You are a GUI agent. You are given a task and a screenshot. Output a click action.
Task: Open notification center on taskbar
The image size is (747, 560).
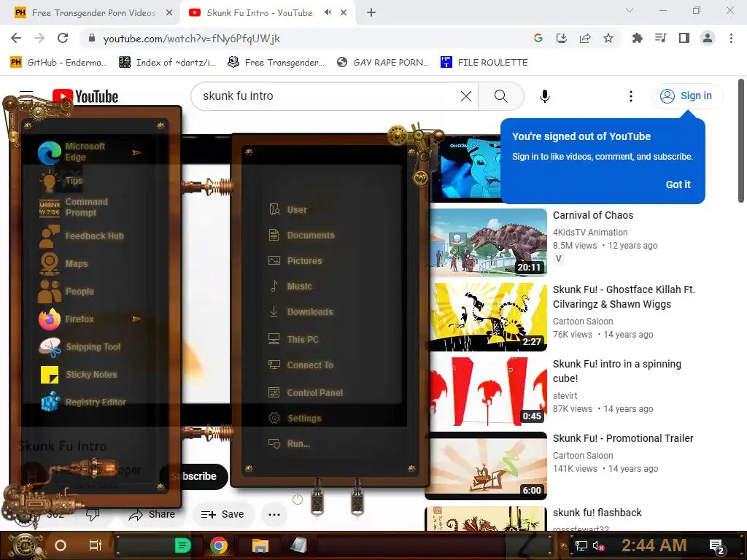point(717,547)
